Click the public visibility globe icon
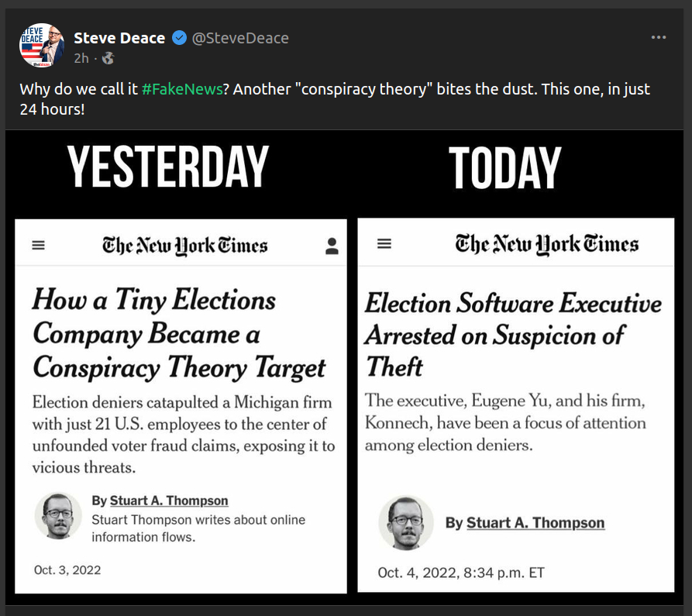This screenshot has width=692, height=616. tap(108, 58)
